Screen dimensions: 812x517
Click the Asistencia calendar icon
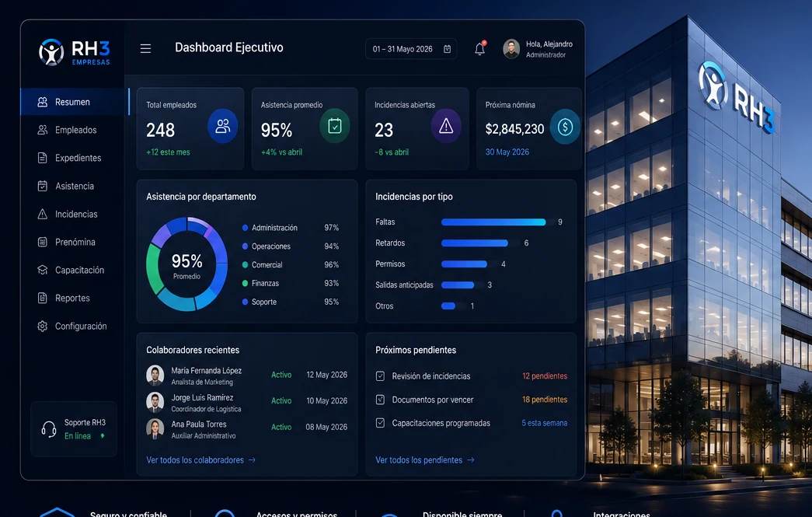[x=43, y=186]
